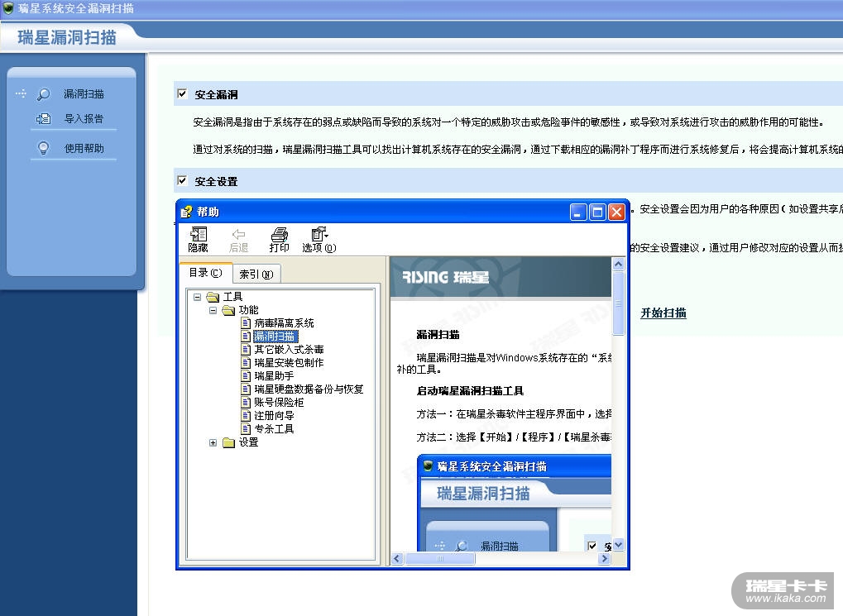Uncheck the 安全设置 checkbox

(x=182, y=180)
